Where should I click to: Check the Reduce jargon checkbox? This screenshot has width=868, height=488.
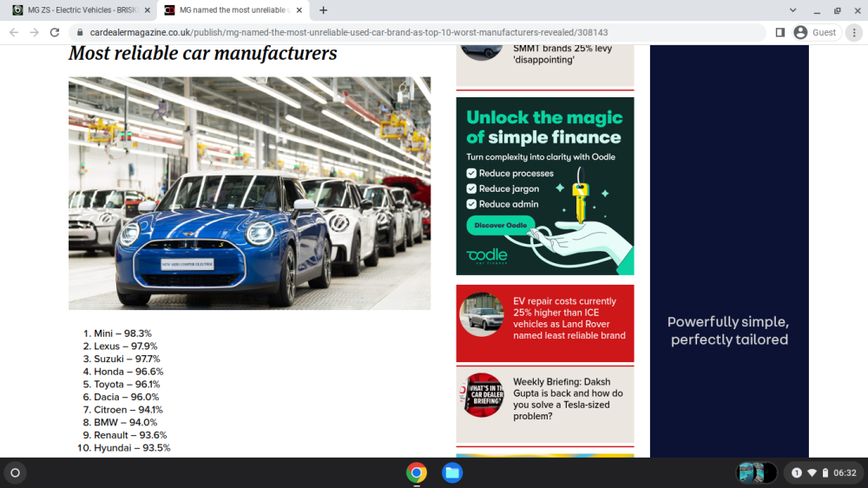click(471, 189)
